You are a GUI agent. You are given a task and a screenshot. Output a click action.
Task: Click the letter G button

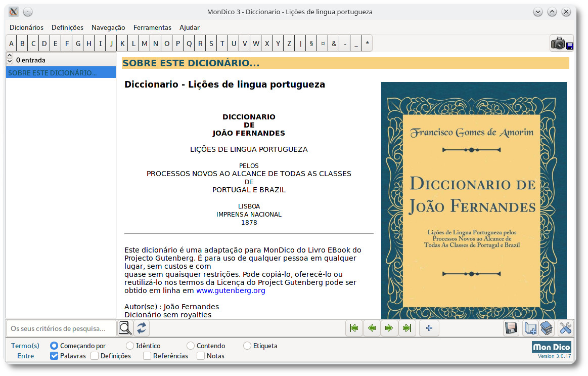click(x=78, y=43)
